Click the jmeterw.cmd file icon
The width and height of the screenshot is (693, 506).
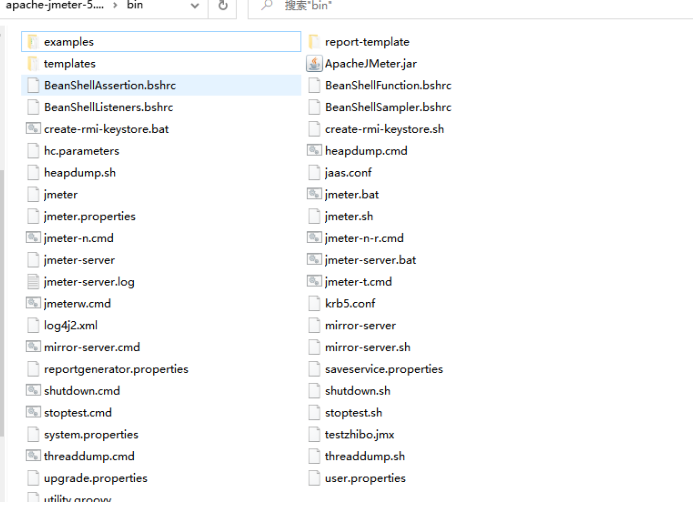(x=33, y=303)
